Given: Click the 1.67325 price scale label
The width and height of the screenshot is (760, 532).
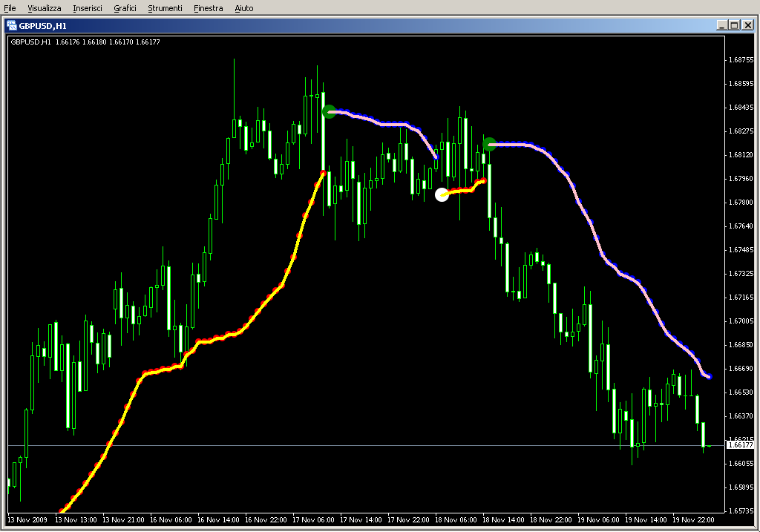Looking at the screenshot, I should 741,274.
